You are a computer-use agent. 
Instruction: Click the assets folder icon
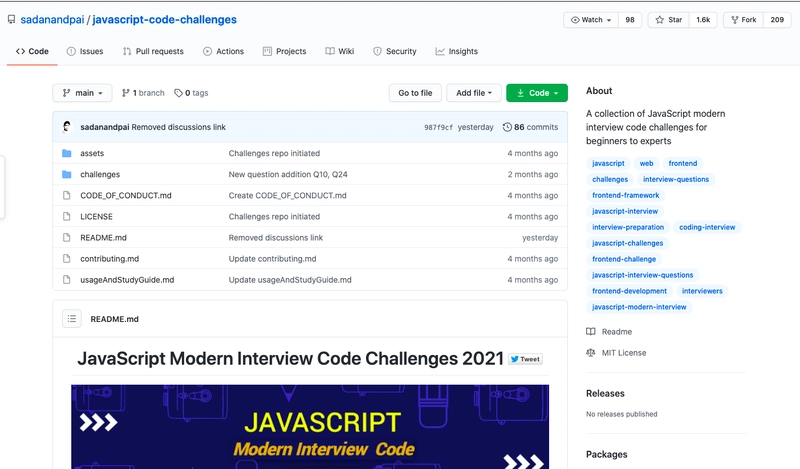[66, 153]
